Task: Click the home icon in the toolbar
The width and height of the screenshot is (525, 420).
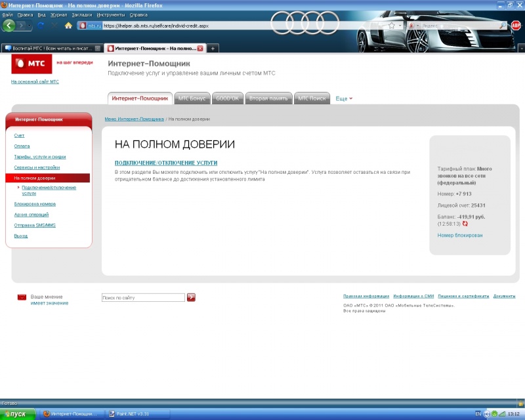Action: [x=68, y=26]
